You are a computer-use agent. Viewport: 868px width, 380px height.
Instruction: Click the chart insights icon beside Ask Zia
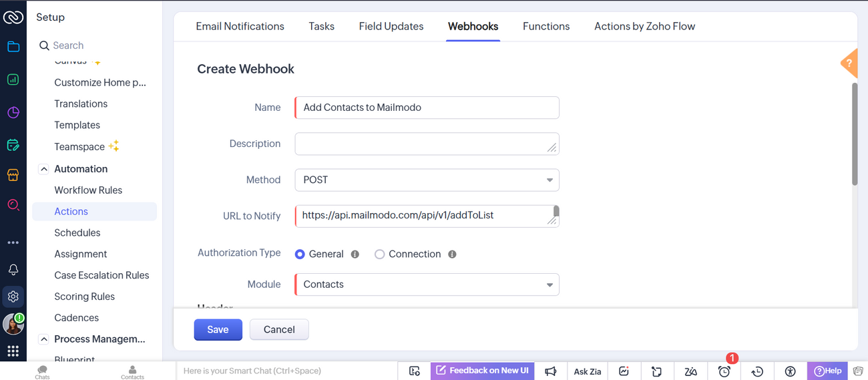[x=624, y=371]
